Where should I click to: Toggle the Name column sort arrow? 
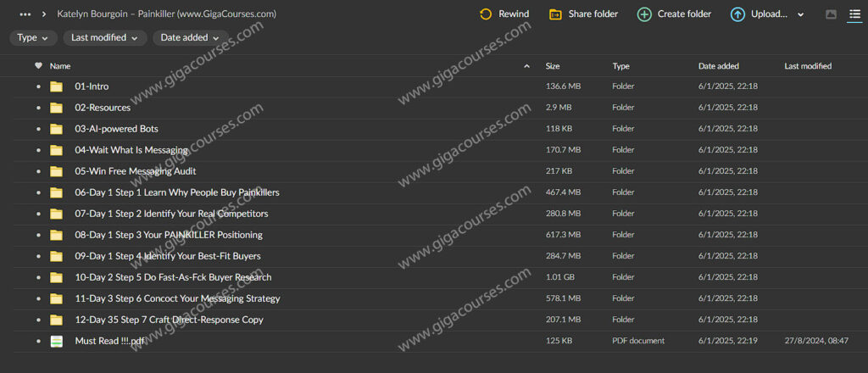click(526, 66)
